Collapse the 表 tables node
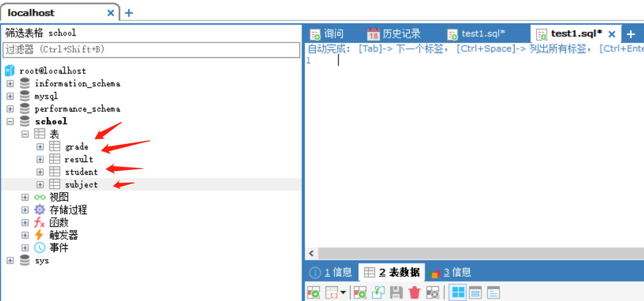 [25, 134]
